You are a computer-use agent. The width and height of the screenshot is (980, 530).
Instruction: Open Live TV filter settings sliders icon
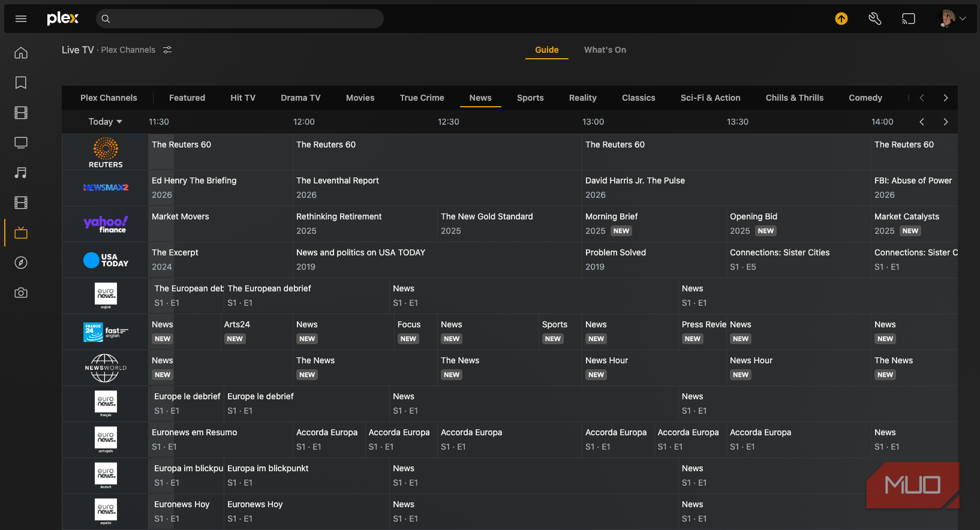pos(167,50)
